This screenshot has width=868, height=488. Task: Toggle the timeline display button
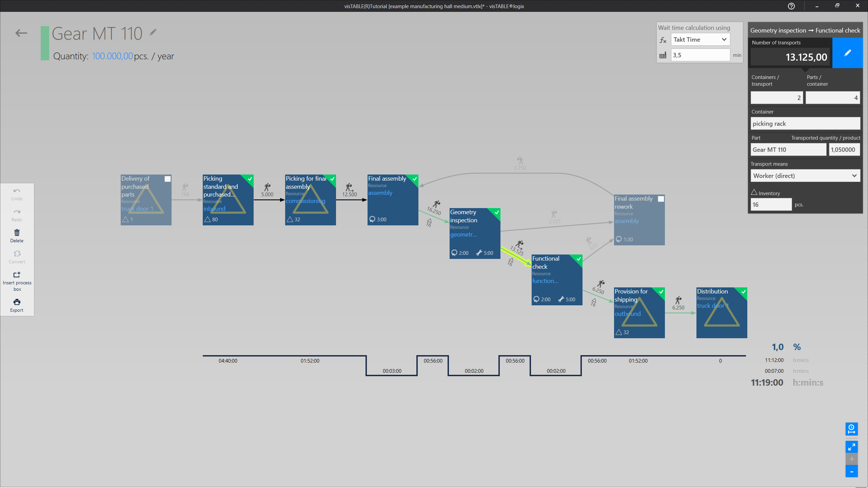(x=851, y=429)
